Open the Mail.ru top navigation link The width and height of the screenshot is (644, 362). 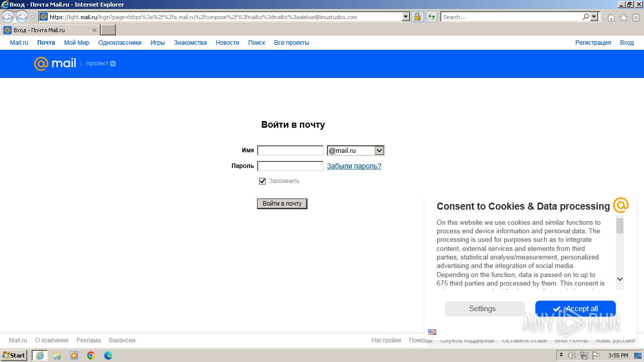(19, 43)
